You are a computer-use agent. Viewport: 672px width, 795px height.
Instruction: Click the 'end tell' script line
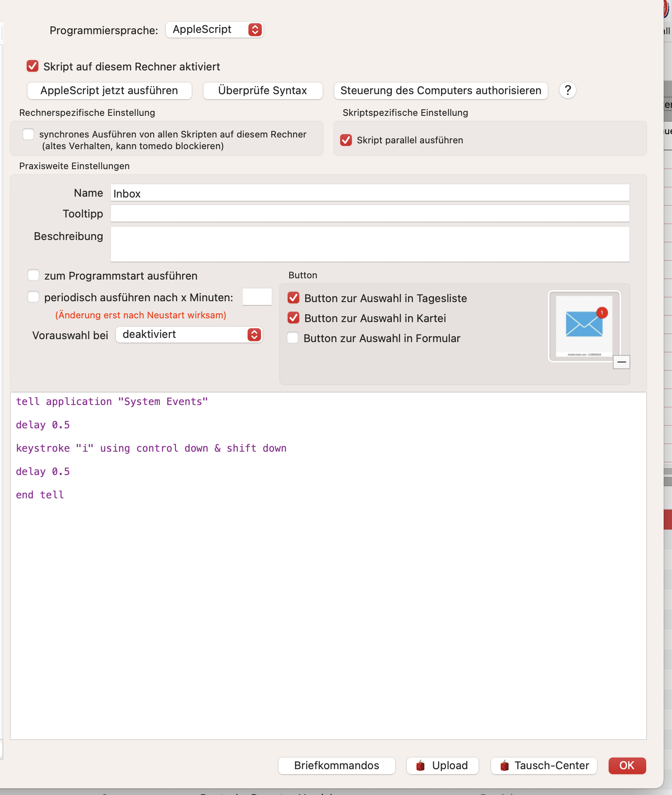40,495
